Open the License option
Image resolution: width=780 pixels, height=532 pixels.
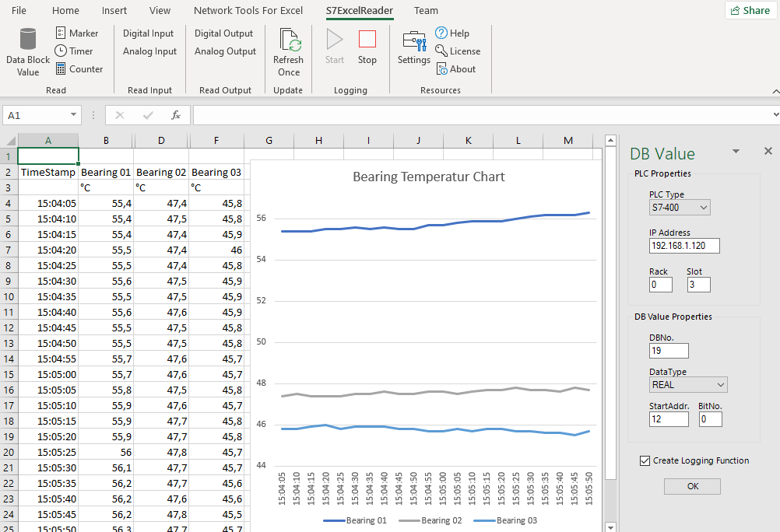tap(458, 51)
